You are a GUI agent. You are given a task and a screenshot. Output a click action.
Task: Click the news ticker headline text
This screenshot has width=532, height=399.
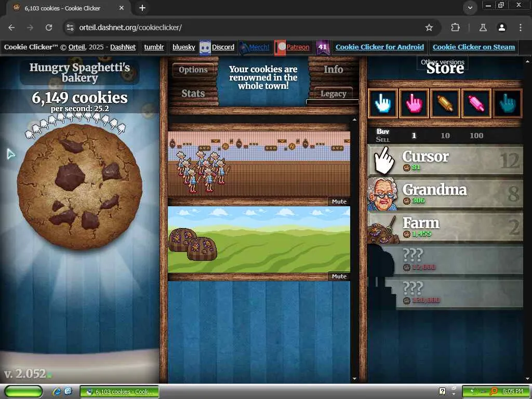(263, 77)
